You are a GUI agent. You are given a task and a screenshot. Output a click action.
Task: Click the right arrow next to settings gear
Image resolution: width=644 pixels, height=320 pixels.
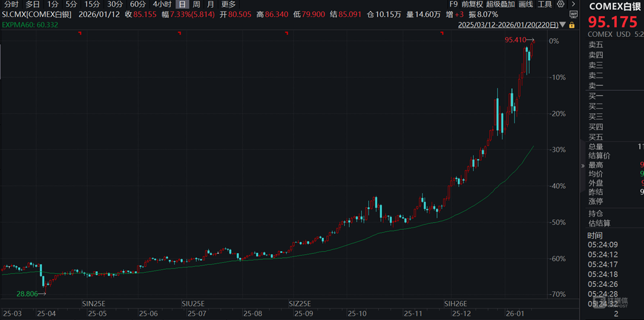click(x=573, y=4)
